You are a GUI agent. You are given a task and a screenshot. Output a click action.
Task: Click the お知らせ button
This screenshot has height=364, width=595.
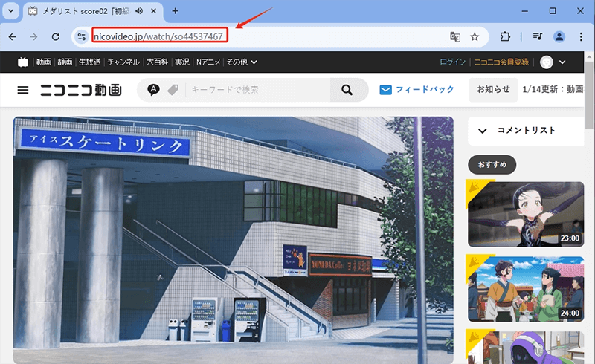[x=492, y=90]
